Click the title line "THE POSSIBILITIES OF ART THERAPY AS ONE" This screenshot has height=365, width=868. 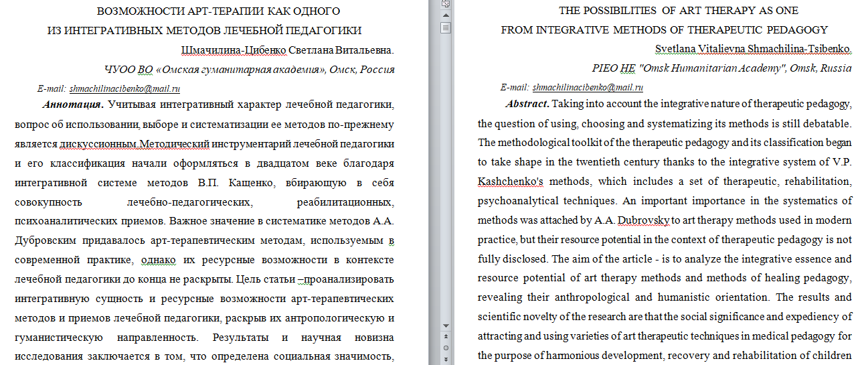tap(679, 11)
